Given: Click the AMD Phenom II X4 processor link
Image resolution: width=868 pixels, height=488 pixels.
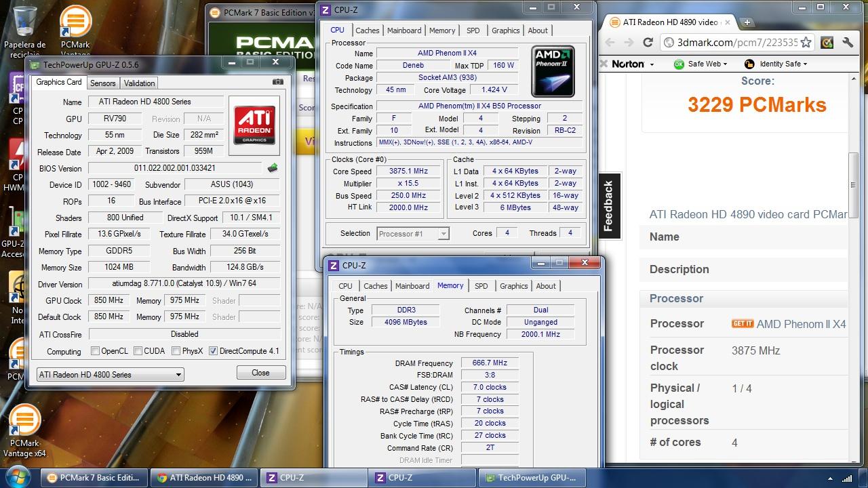Looking at the screenshot, I should (x=802, y=324).
